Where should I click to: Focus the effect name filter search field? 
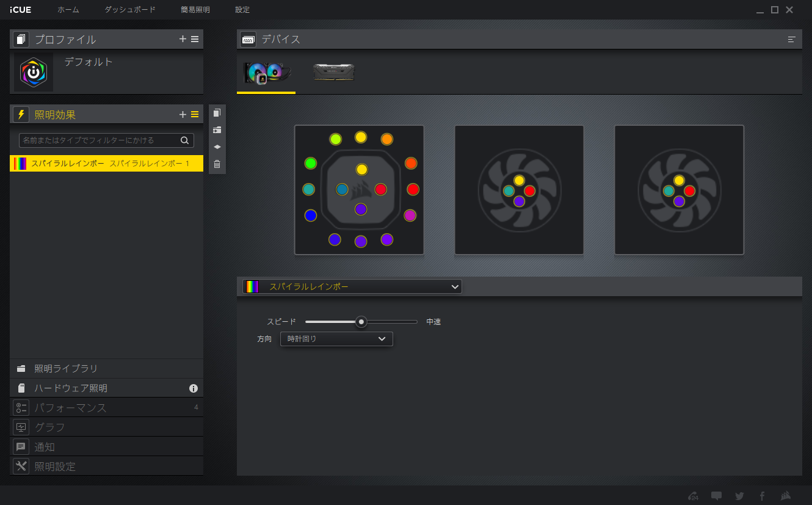coord(106,140)
